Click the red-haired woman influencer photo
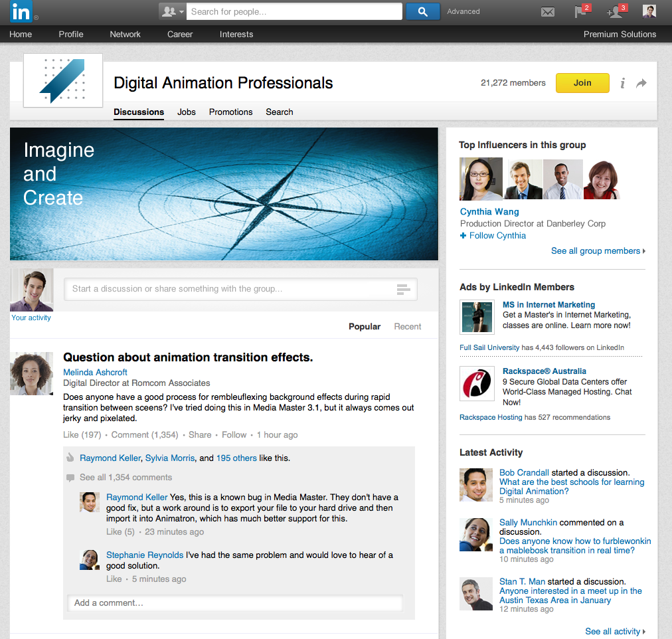 pyautogui.click(x=602, y=179)
